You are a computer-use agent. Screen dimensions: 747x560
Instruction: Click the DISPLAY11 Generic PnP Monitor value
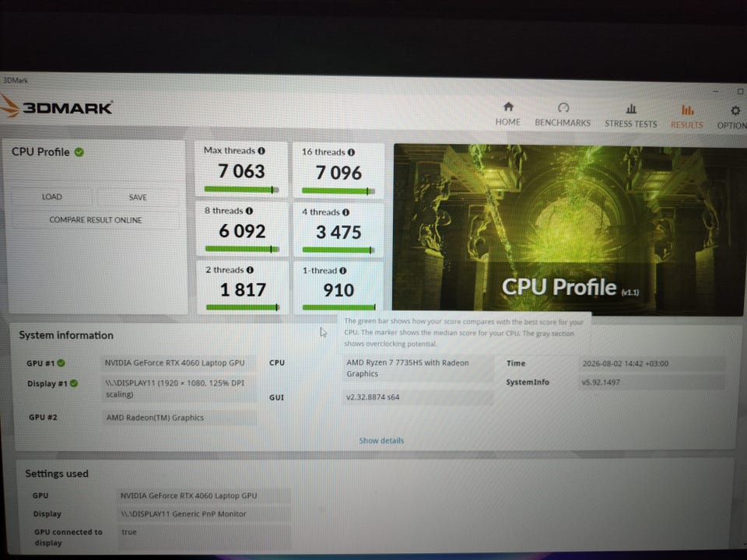pos(203,514)
